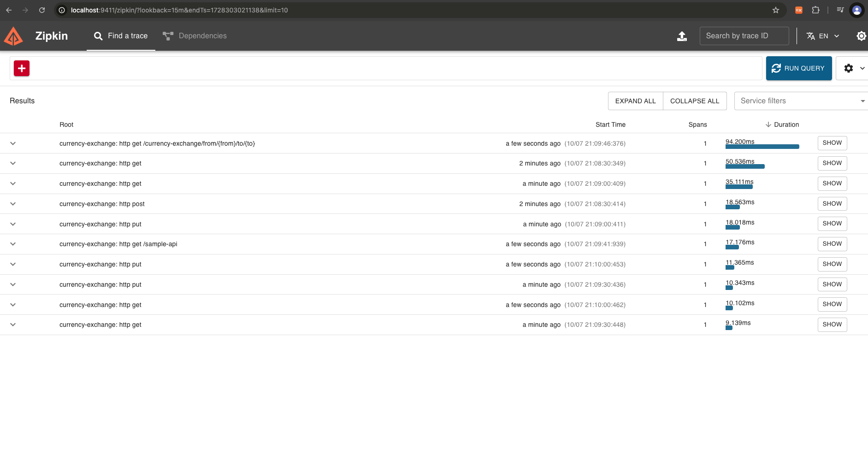Open the browser media control icon
Screen dimensions: 868x455
point(840,10)
